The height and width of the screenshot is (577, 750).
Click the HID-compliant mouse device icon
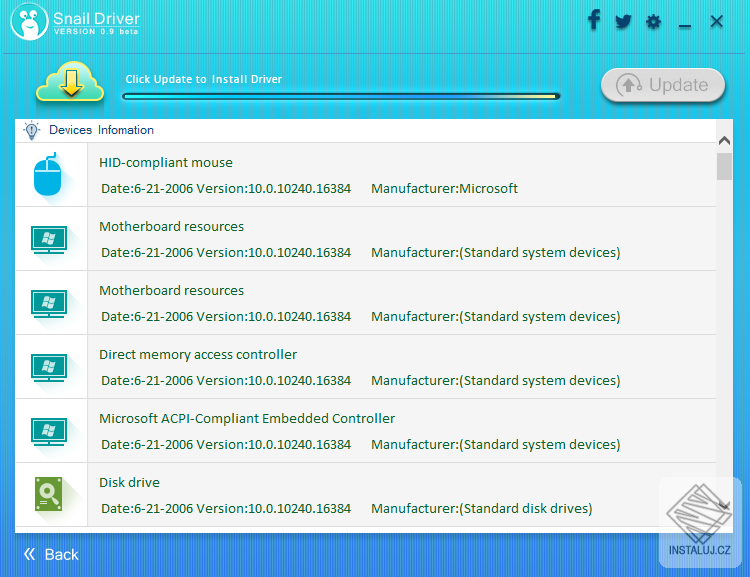pyautogui.click(x=48, y=175)
